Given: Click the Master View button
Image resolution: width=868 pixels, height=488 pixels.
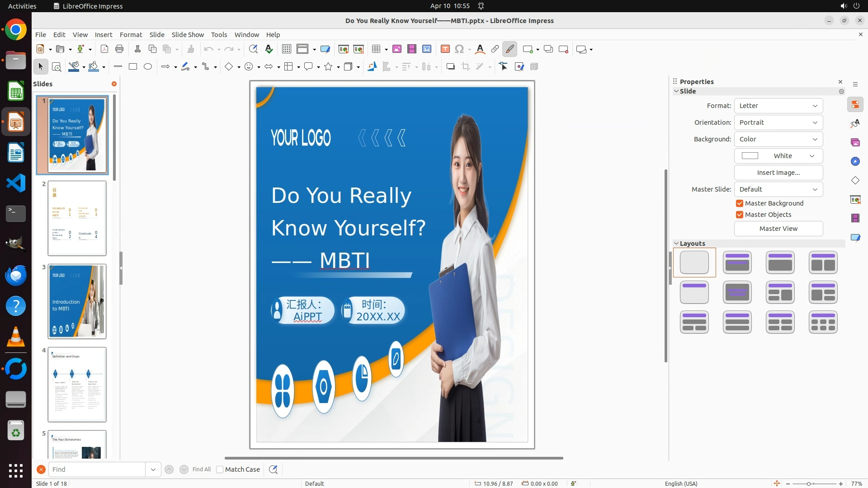Looking at the screenshot, I should pos(778,229).
